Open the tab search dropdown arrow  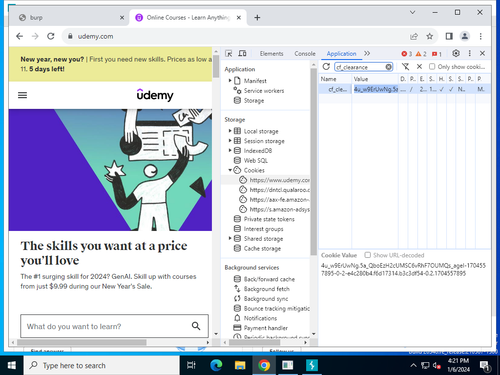pyautogui.click(x=412, y=12)
